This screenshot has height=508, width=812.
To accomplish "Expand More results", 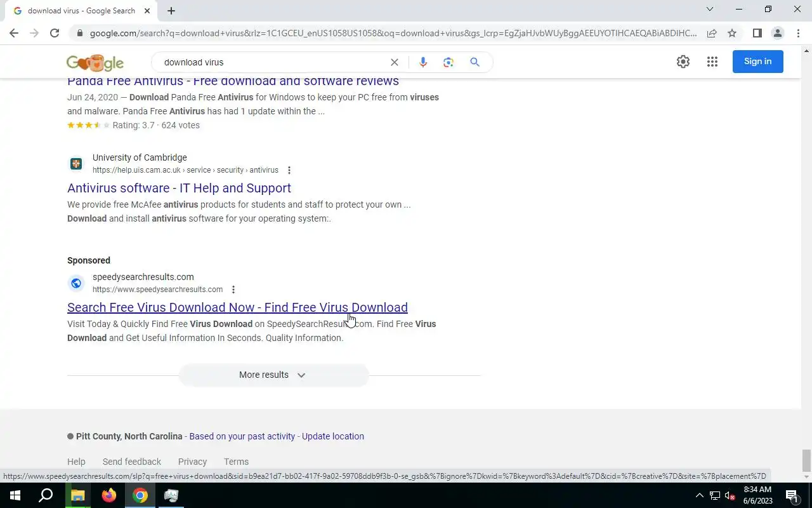I will coord(273,375).
